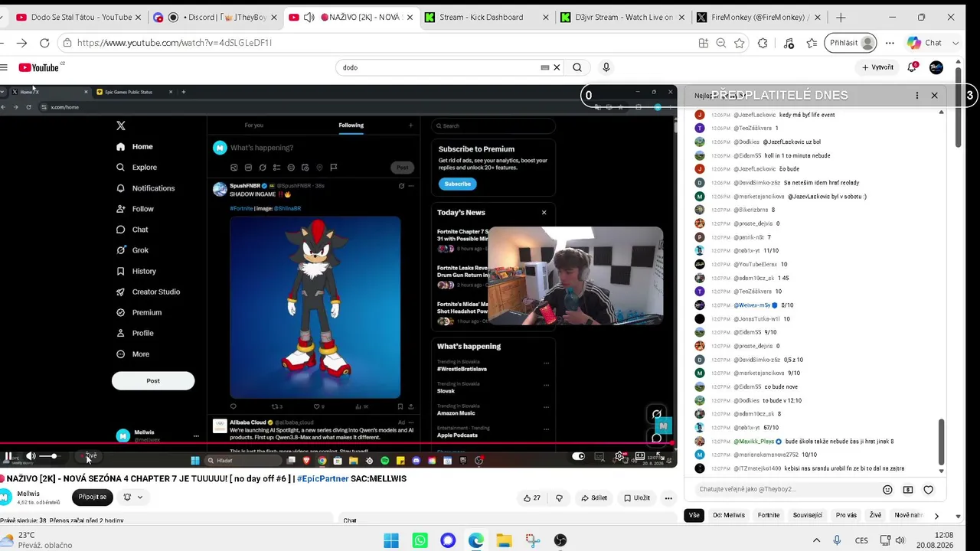Launch WhatsApp from the taskbar

pyautogui.click(x=420, y=541)
